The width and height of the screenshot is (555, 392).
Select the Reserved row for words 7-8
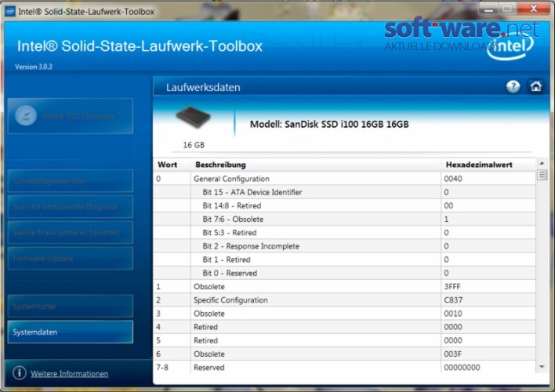[345, 367]
